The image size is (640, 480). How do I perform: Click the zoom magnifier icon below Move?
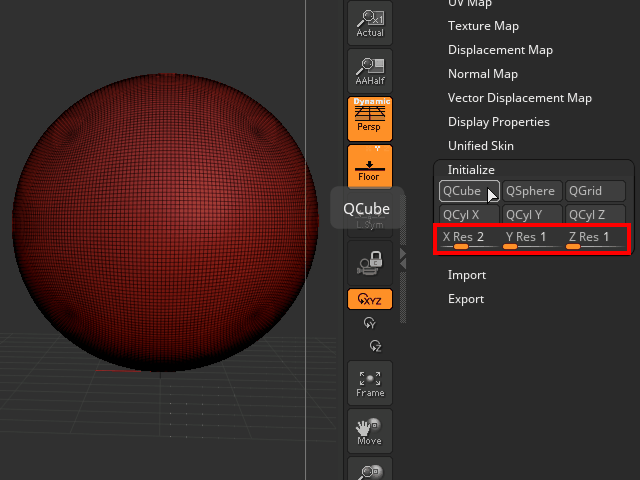pyautogui.click(x=370, y=471)
